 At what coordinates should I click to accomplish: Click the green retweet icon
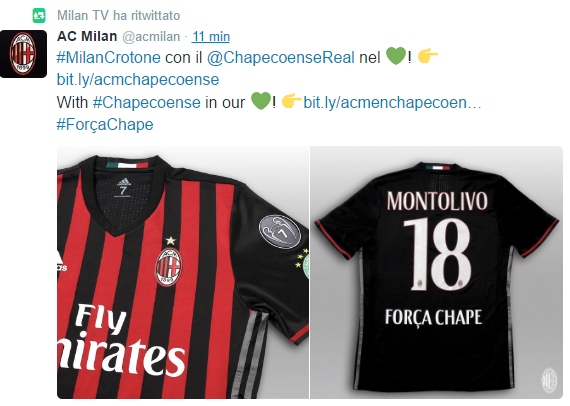(39, 16)
